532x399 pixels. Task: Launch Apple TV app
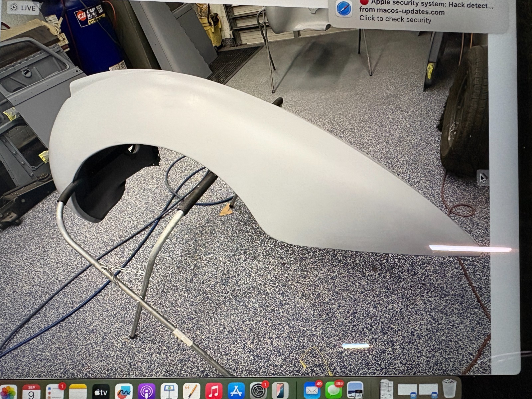pyautogui.click(x=100, y=392)
